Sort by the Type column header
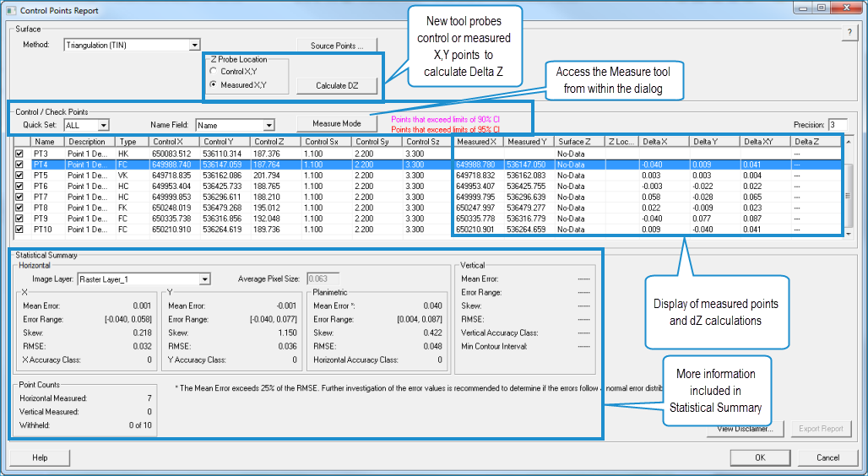 click(x=133, y=142)
